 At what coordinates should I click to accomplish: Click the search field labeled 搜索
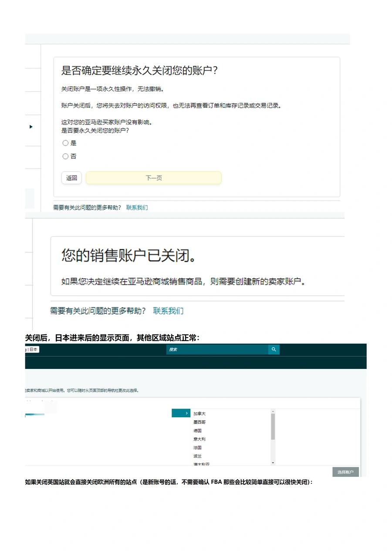point(217,349)
